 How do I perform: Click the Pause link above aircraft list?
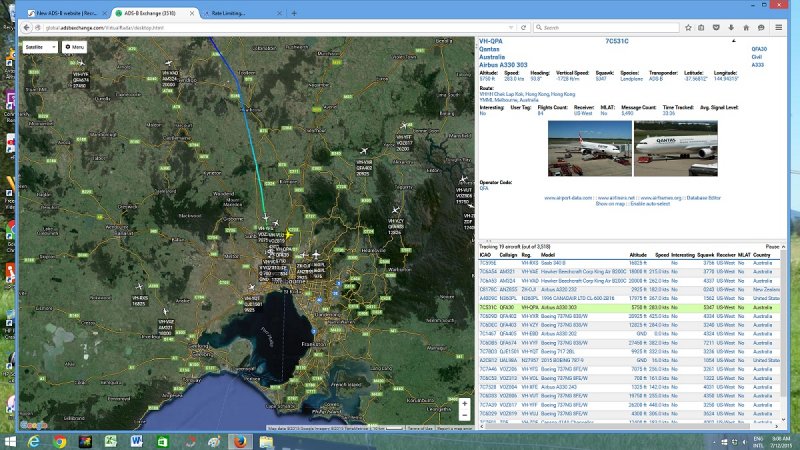772,247
